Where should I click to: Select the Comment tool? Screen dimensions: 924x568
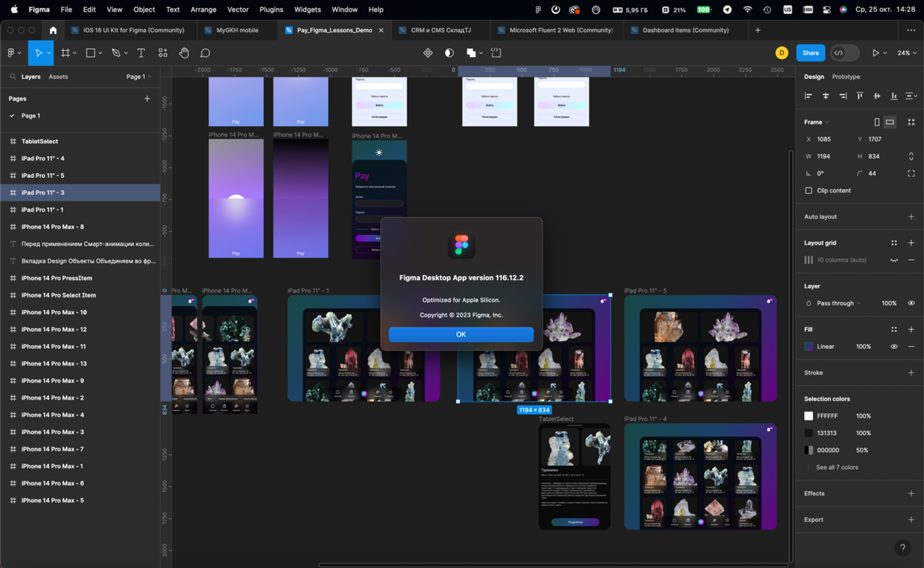pyautogui.click(x=205, y=53)
